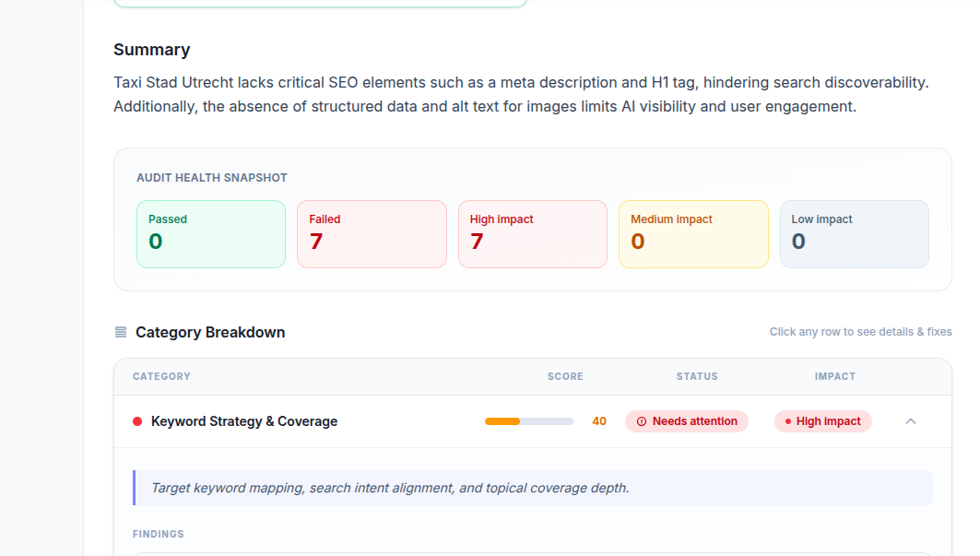Click the IMPACT column header

(x=835, y=376)
